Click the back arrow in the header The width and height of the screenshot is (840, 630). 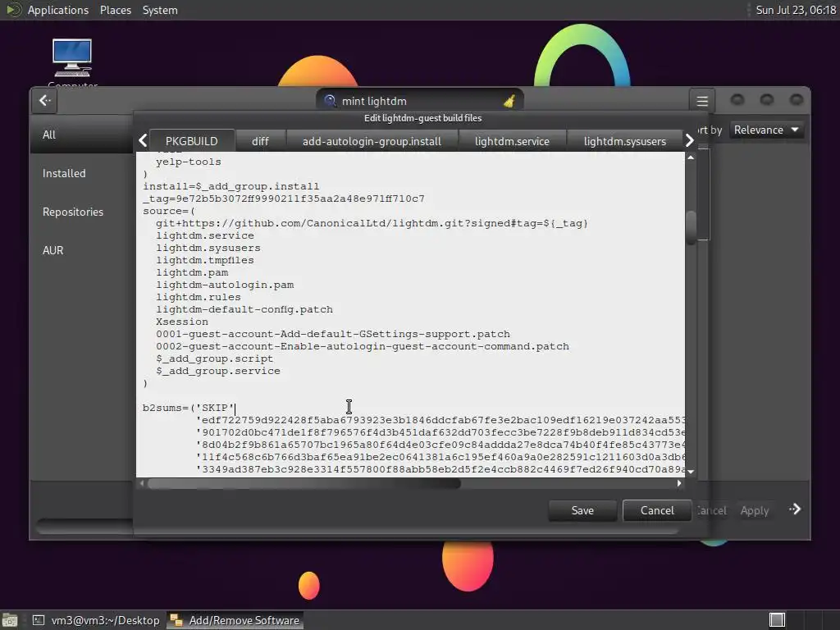point(45,100)
